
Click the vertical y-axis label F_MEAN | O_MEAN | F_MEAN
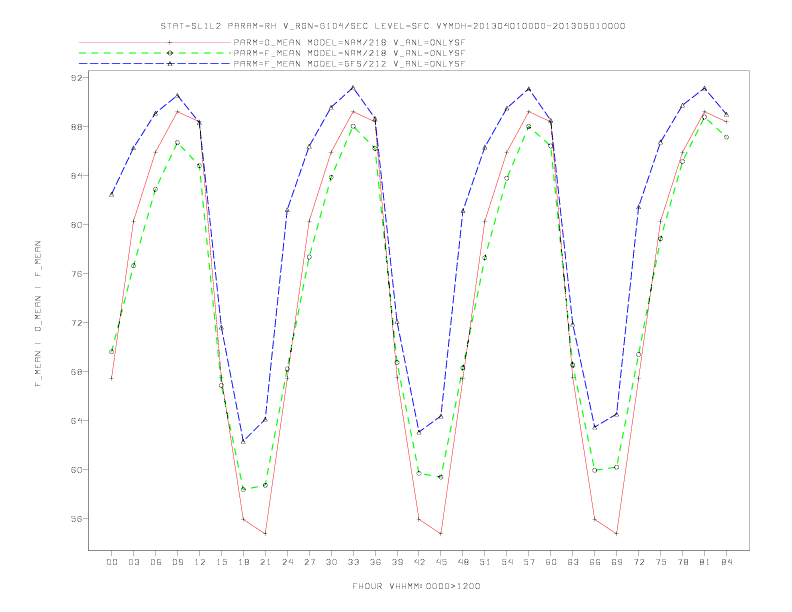tap(38, 314)
